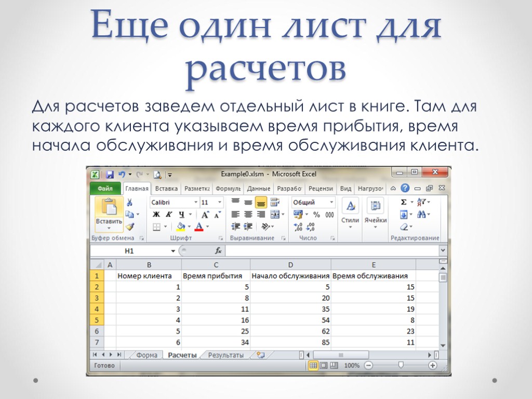532x399 pixels.
Task: Toggle Align Text Right
Action: [261, 215]
